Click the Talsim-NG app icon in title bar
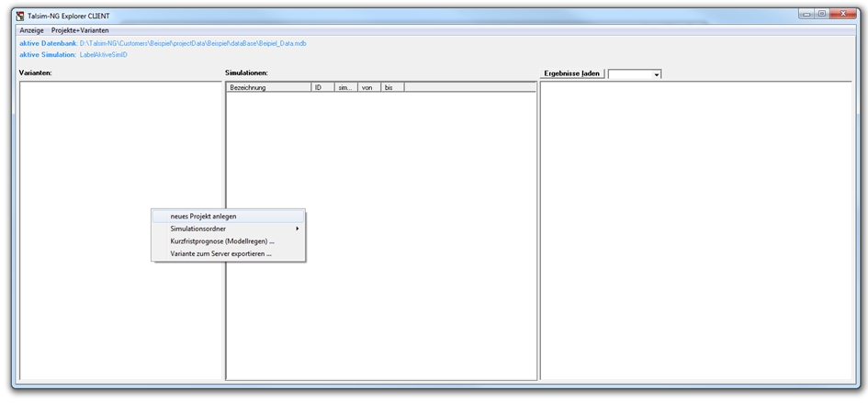 [19, 17]
